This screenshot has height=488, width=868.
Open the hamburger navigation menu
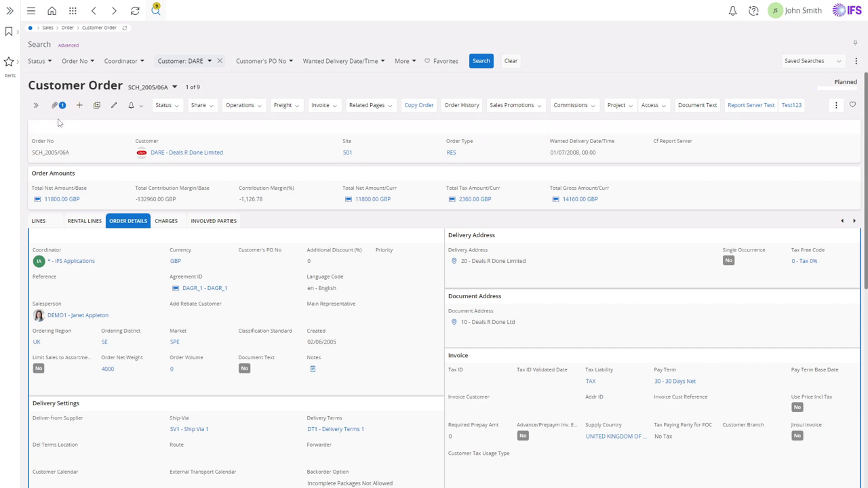(31, 11)
